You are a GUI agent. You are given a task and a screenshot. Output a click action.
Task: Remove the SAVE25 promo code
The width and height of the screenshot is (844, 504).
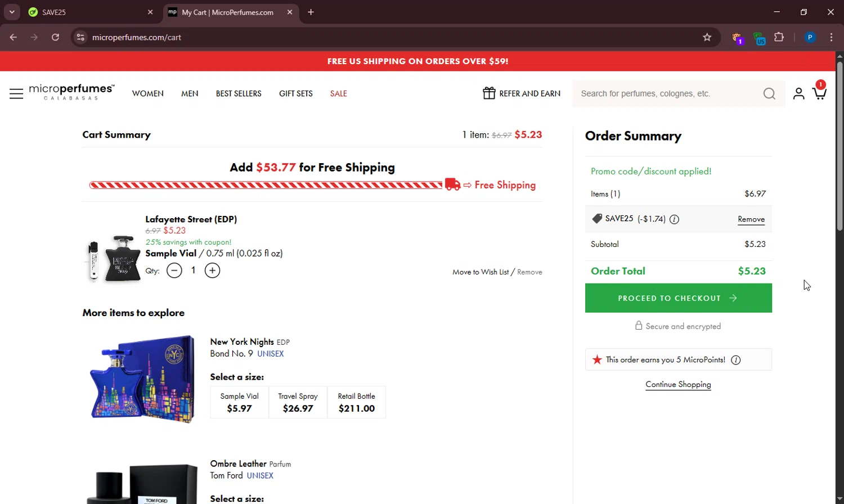coord(751,219)
